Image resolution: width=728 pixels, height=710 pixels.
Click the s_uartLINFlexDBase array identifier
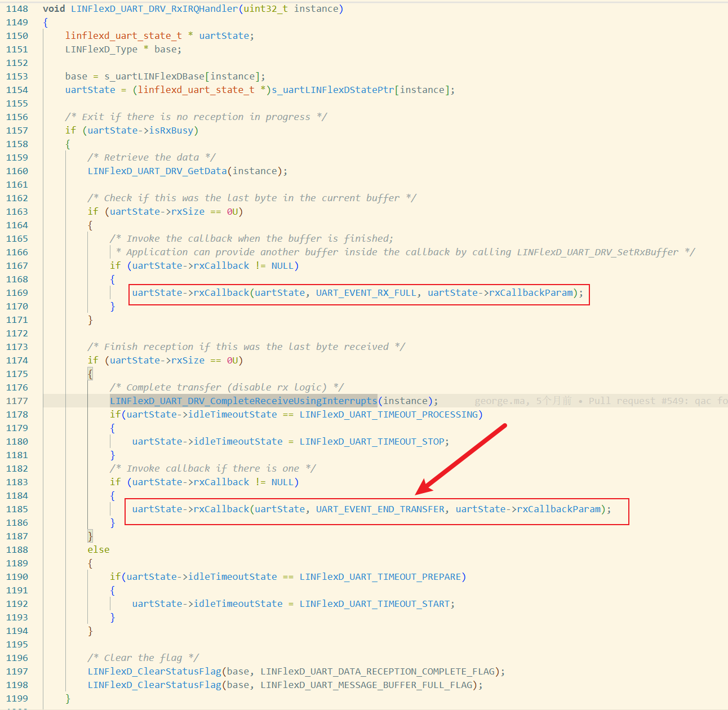tap(154, 76)
